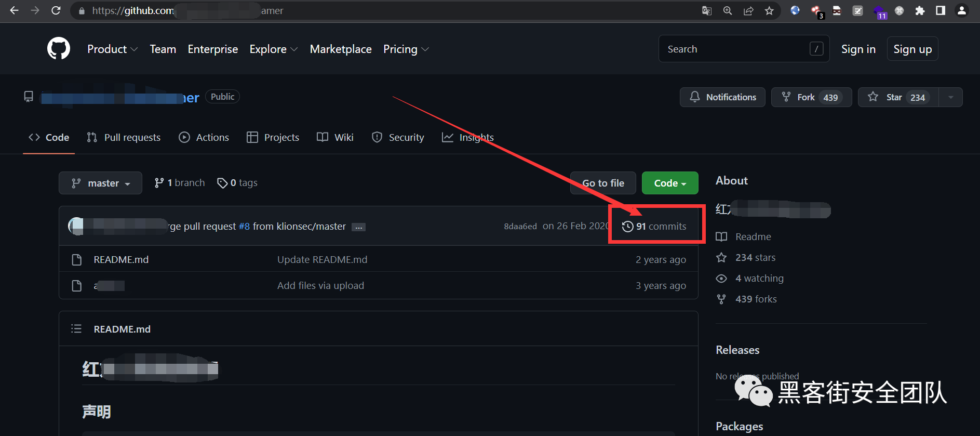This screenshot has height=436, width=980.
Task: Click the share page icon in address bar
Action: [748, 10]
